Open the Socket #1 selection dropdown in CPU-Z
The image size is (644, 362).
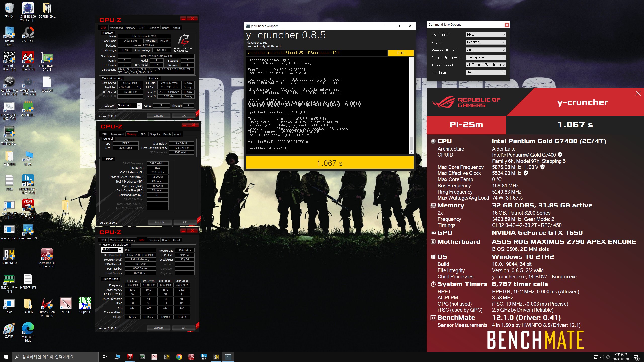click(x=130, y=105)
